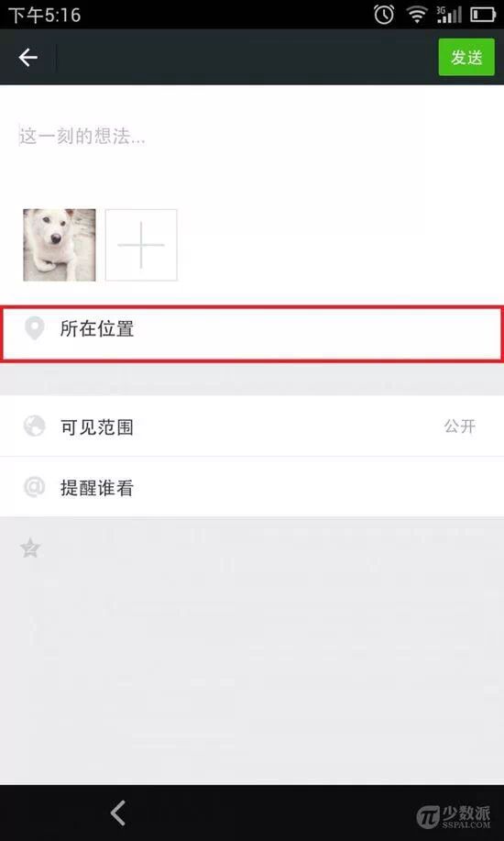Open the 可见范围 setting label
This screenshot has height=841, width=504.
tap(97, 427)
